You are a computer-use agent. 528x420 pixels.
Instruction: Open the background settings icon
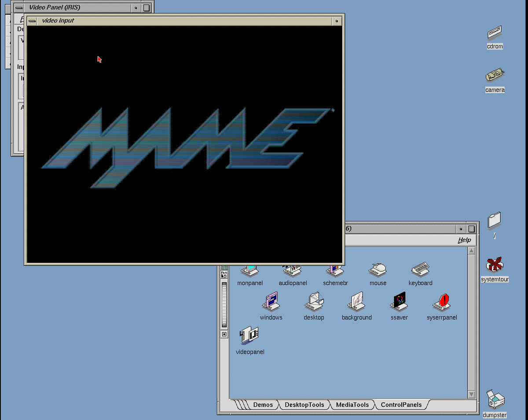(356, 302)
